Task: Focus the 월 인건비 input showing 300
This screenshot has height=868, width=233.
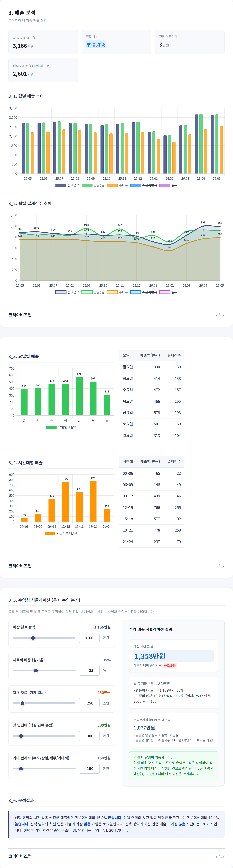Action: (x=89, y=736)
